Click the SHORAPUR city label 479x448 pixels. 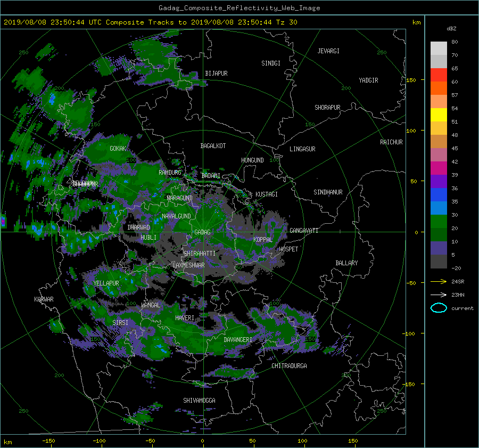click(x=327, y=108)
